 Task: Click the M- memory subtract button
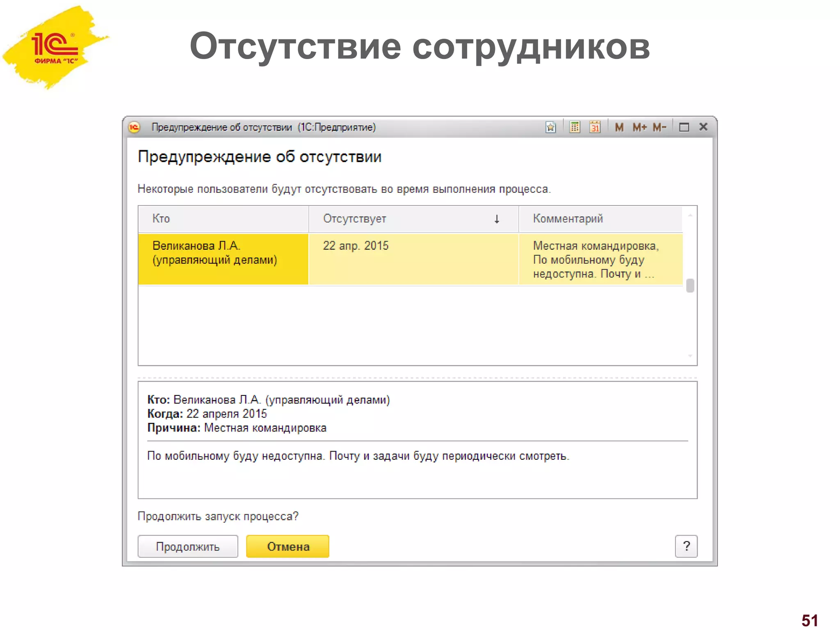[x=660, y=128]
